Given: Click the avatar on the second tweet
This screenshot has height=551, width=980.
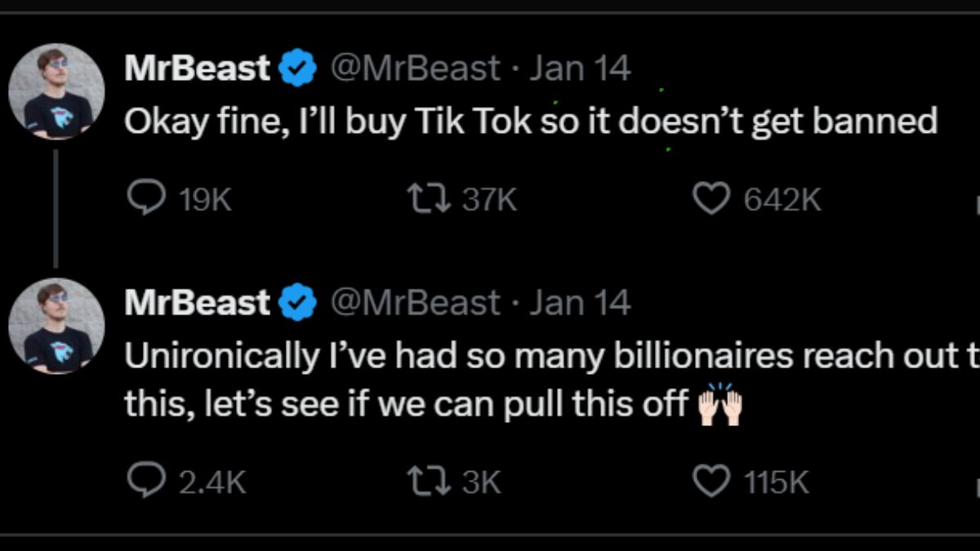Looking at the screenshot, I should pos(56,325).
